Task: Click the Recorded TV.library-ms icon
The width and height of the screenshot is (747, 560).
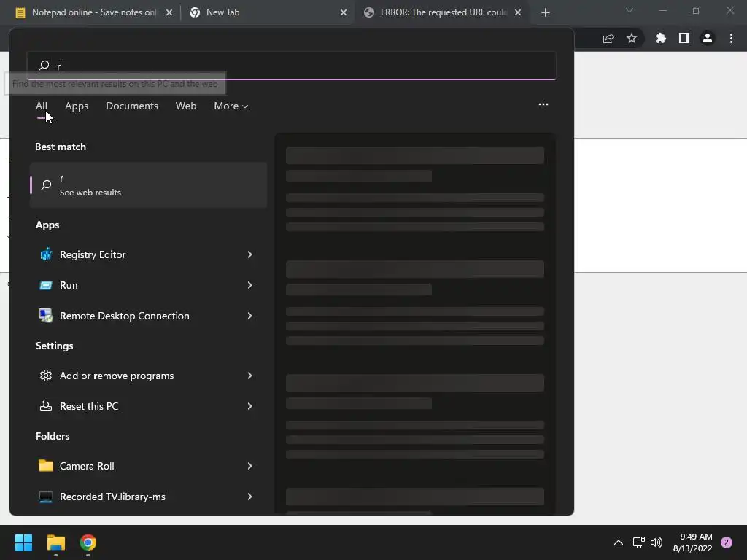Action: pos(46,497)
